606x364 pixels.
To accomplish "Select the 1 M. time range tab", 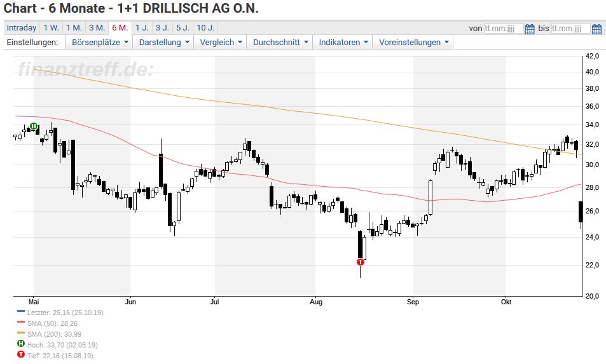I will click(74, 28).
